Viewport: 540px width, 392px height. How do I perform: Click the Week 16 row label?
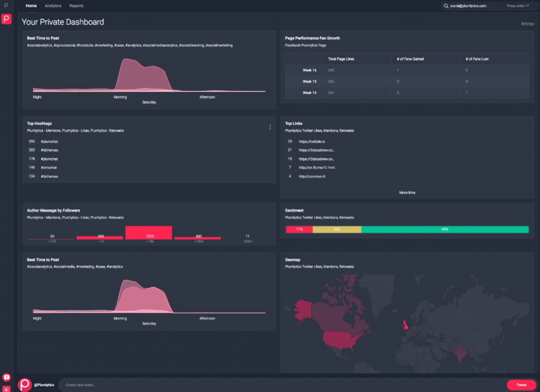309,70
